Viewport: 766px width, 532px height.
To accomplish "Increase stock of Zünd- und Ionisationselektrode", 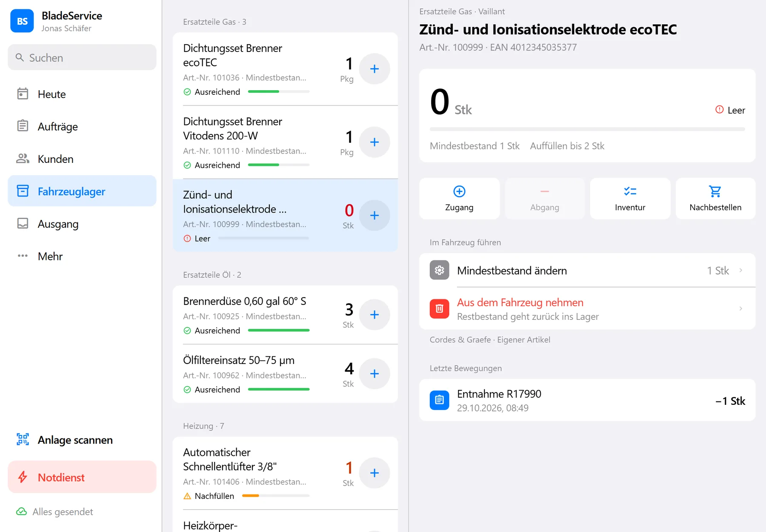I will coord(374,215).
